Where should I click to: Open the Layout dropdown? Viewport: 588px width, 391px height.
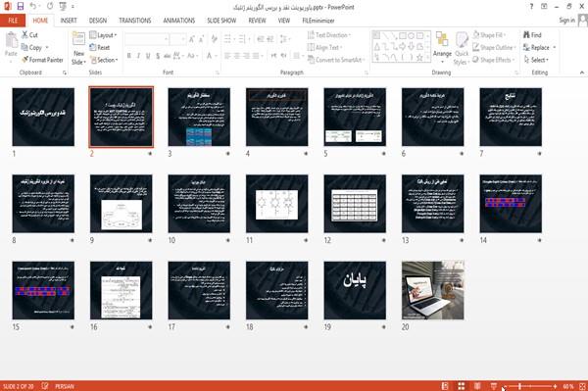pyautogui.click(x=103, y=35)
